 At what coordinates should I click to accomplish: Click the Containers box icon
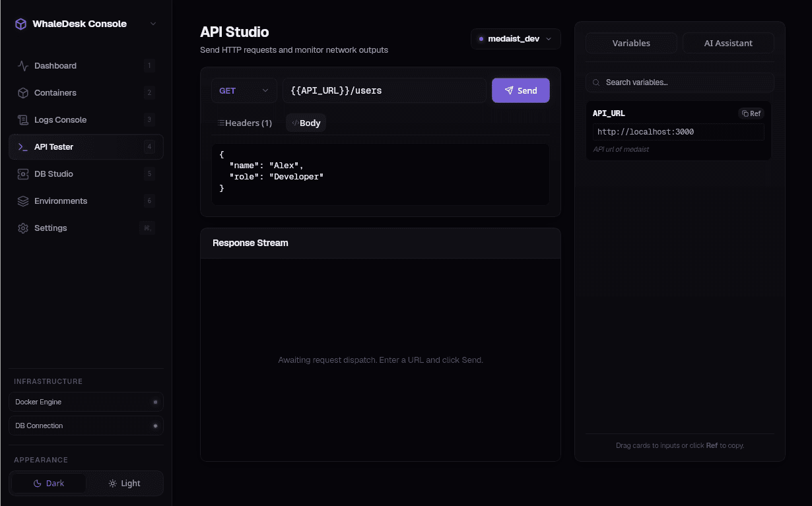pos(23,93)
